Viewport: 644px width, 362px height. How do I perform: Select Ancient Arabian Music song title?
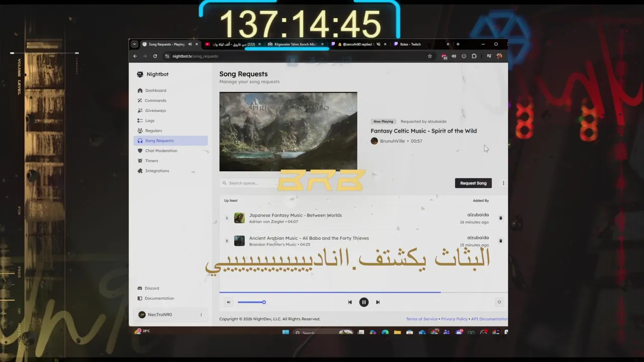pos(309,238)
